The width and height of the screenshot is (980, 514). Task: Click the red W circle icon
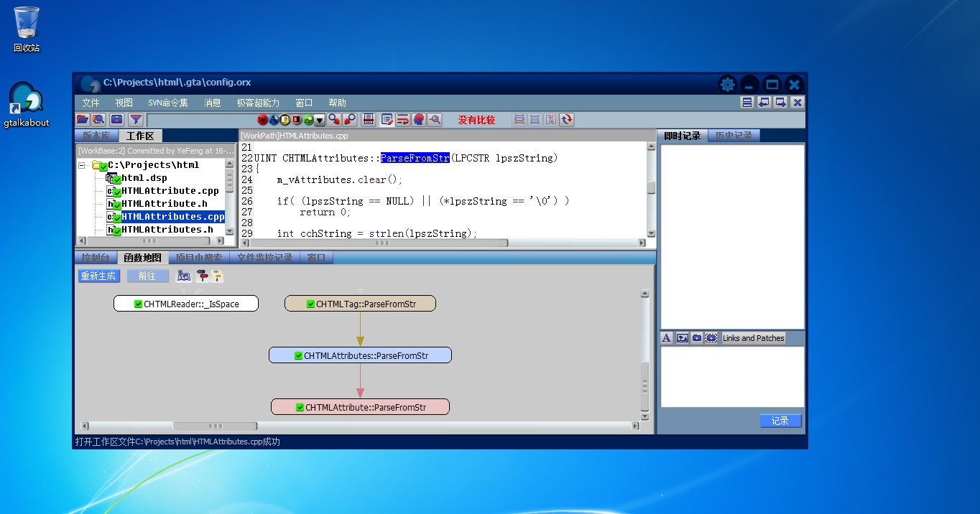click(263, 120)
